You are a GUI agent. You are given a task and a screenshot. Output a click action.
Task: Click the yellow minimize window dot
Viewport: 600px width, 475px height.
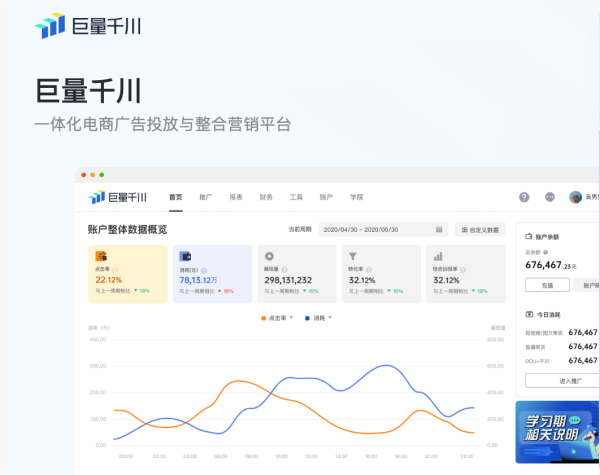(x=93, y=175)
